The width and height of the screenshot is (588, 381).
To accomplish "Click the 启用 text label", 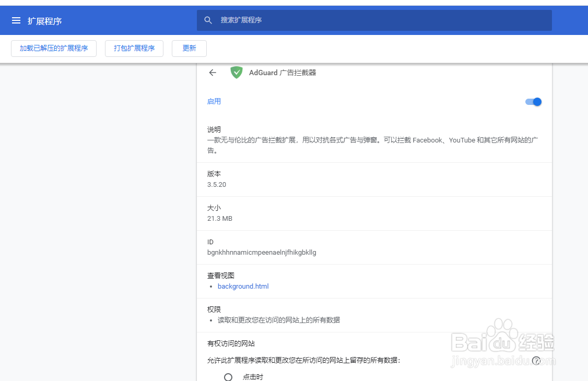I will 214,101.
